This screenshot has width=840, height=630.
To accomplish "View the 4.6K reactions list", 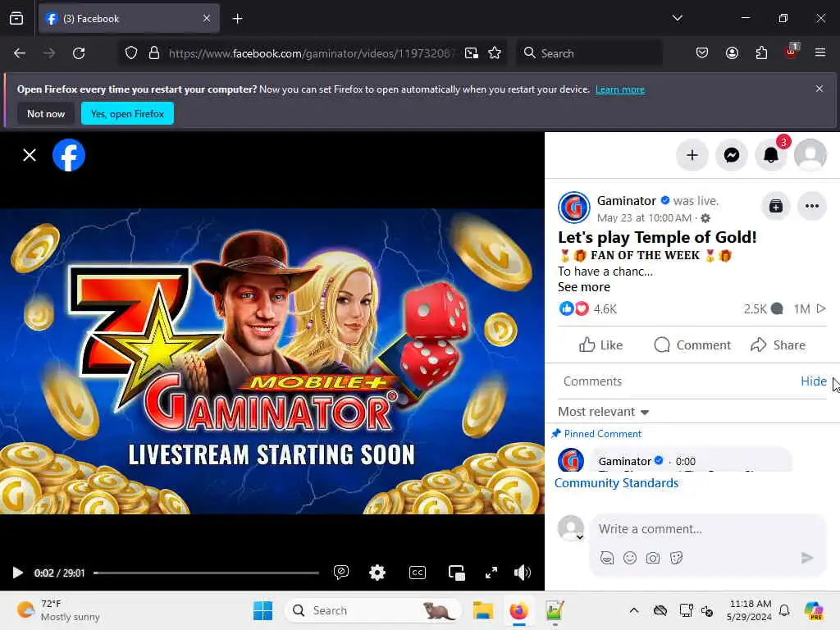I will click(587, 309).
